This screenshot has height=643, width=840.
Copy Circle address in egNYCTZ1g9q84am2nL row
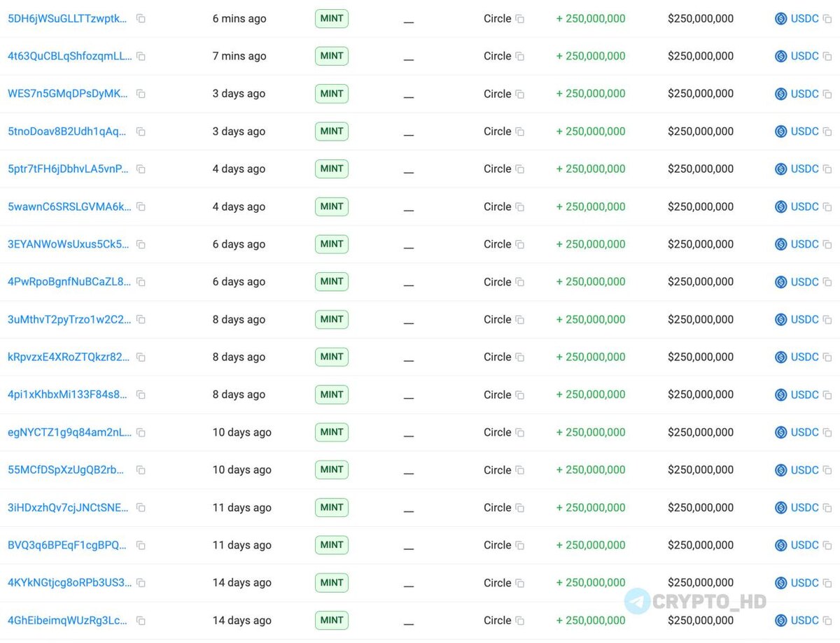click(519, 432)
